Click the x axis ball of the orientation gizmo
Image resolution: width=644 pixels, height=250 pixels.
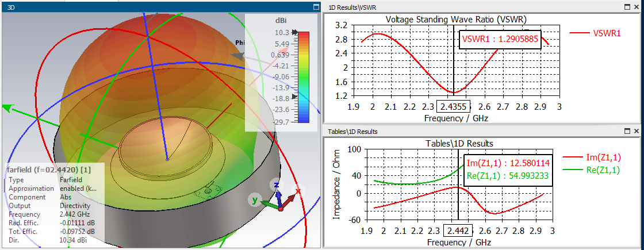point(298,191)
